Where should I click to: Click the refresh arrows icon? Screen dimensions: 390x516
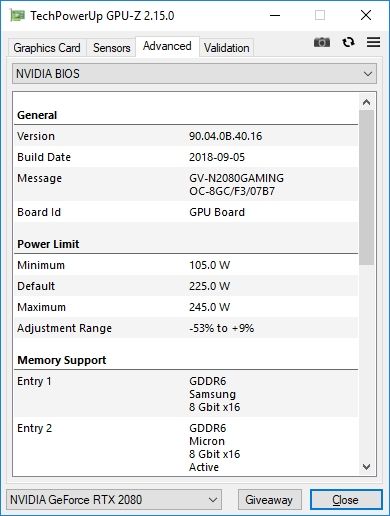click(348, 42)
